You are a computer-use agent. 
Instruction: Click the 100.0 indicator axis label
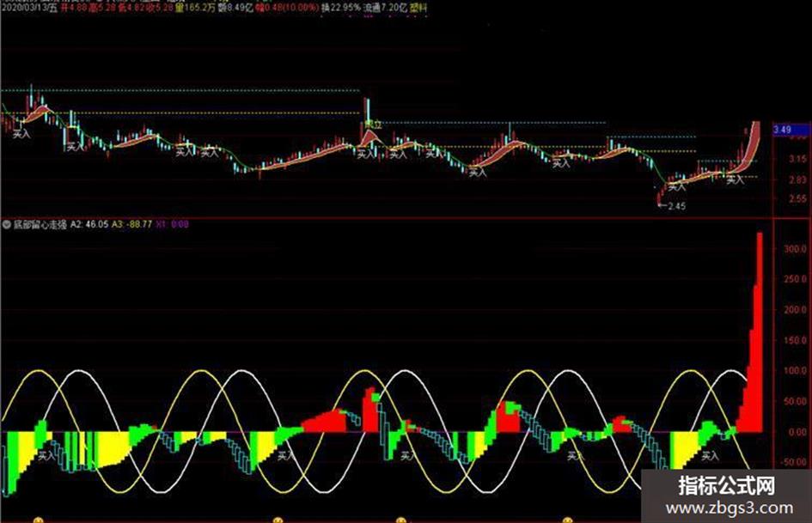pyautogui.click(x=796, y=371)
